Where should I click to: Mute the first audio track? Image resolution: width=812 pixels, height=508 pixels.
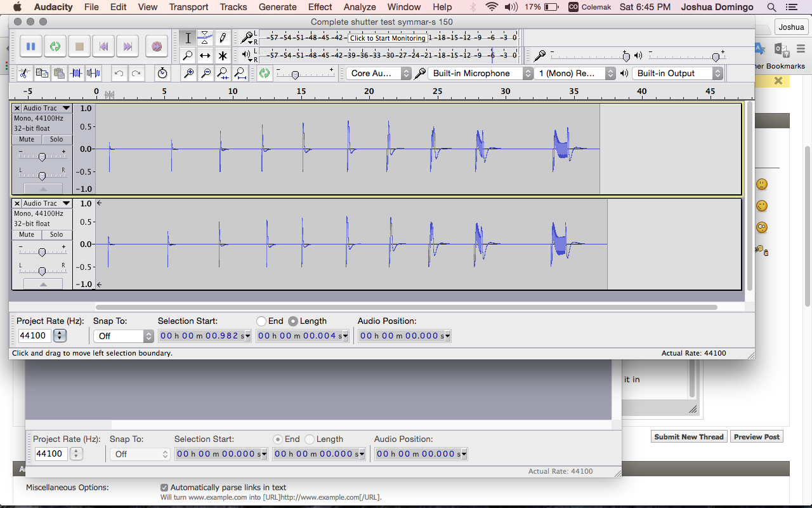coord(27,139)
